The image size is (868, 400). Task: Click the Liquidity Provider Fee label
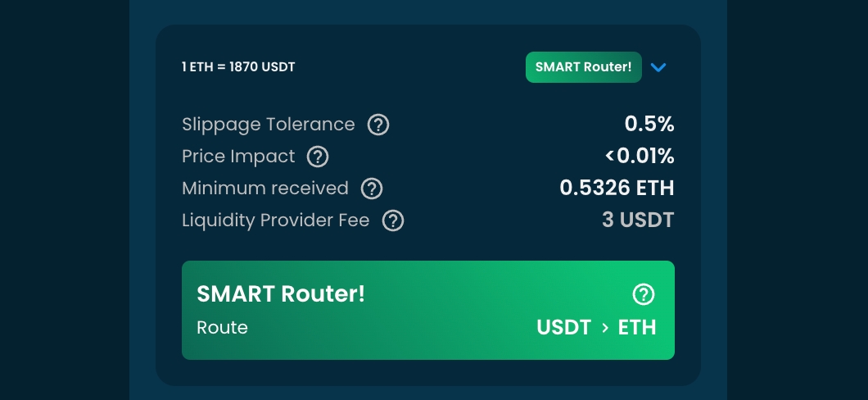(276, 220)
